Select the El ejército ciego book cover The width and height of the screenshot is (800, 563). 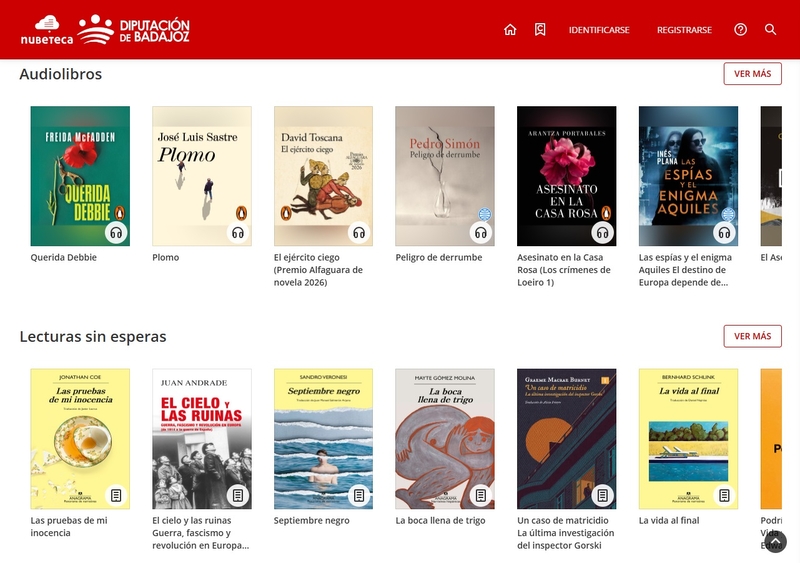323,176
